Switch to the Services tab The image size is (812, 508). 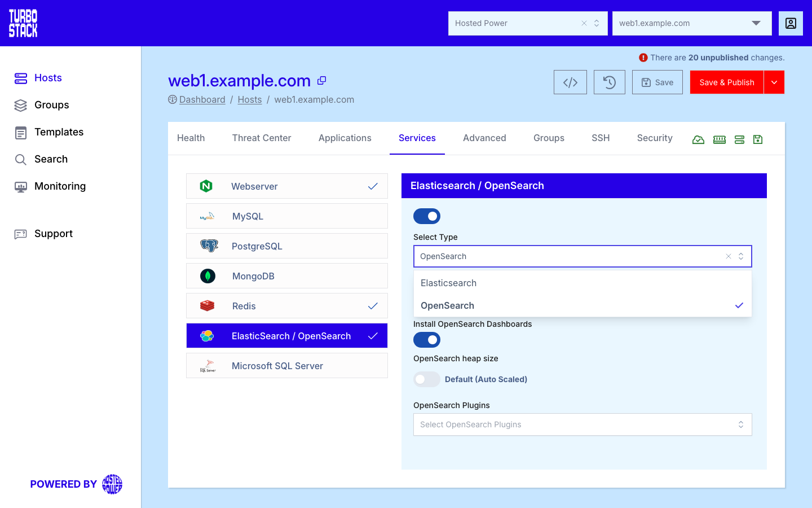coord(417,138)
